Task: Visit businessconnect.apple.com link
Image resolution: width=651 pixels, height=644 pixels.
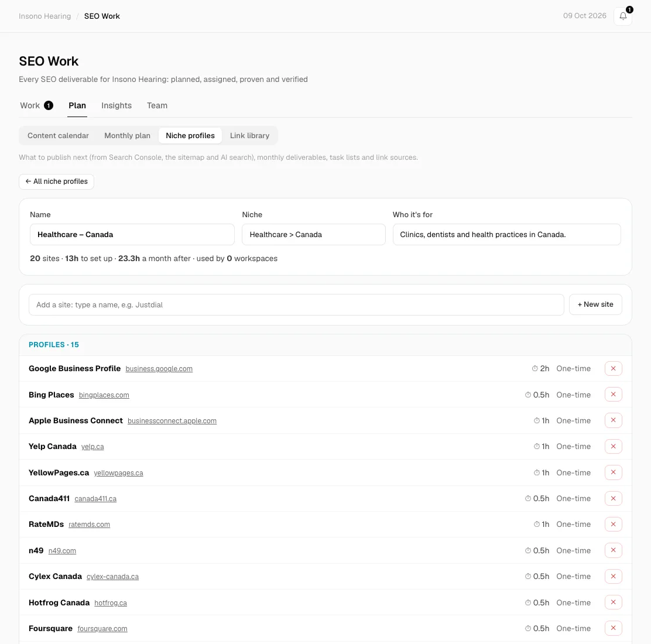Action: click(172, 420)
